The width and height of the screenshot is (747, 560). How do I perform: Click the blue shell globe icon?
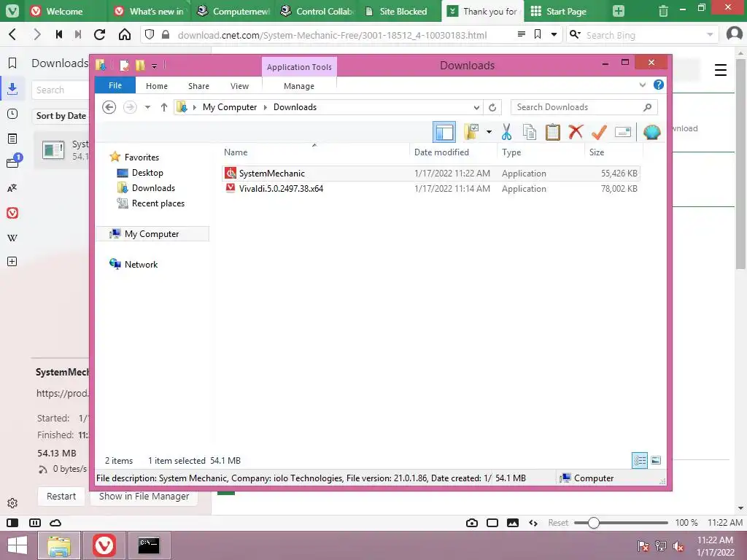651,132
